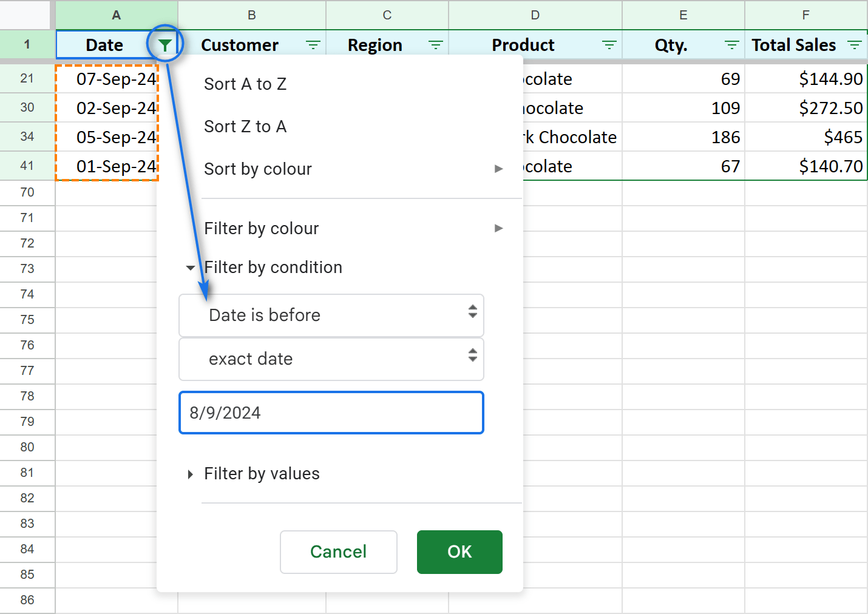
Task: Confirm the filter with OK
Action: pos(459,552)
